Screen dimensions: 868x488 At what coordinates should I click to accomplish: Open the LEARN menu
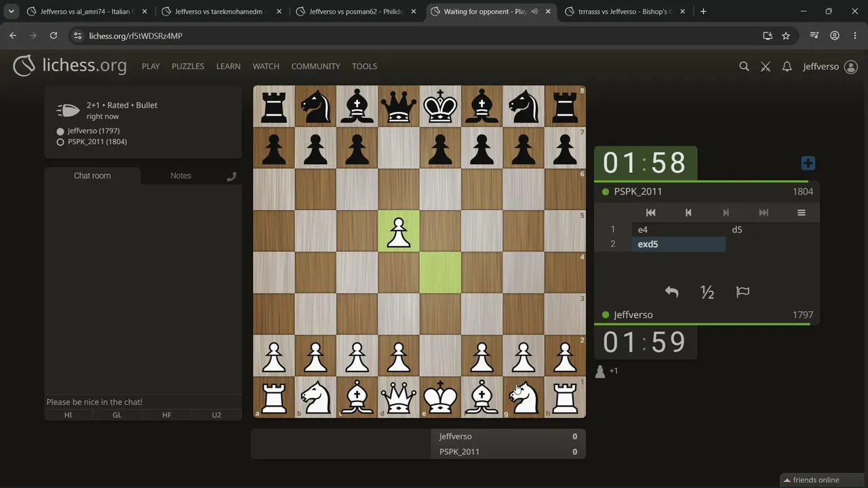pos(229,66)
